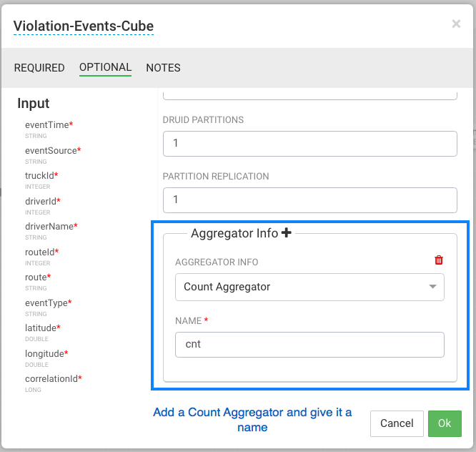The image size is (476, 452).
Task: Focus the Druid Partitions input field
Action: pyautogui.click(x=309, y=144)
